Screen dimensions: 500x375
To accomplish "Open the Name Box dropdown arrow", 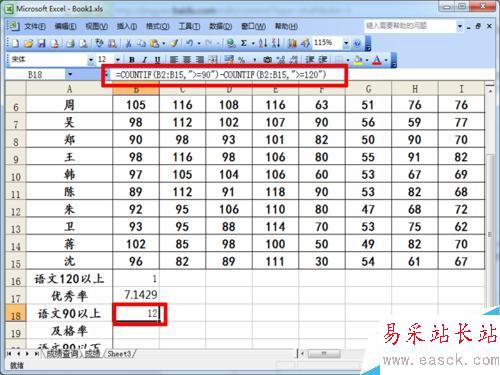I will pos(70,74).
